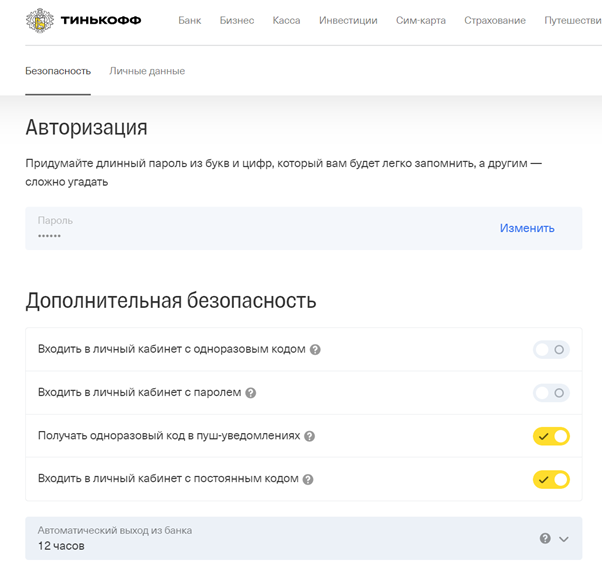Viewport: 602px width, 577px height.
Task: Click help icon beside permanent code login
Action: 308,480
